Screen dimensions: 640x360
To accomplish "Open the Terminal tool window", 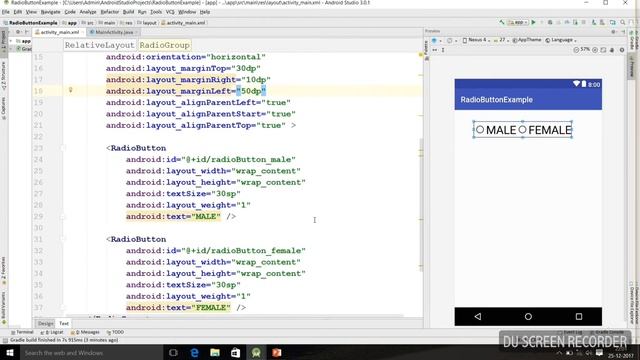I will point(22,332).
